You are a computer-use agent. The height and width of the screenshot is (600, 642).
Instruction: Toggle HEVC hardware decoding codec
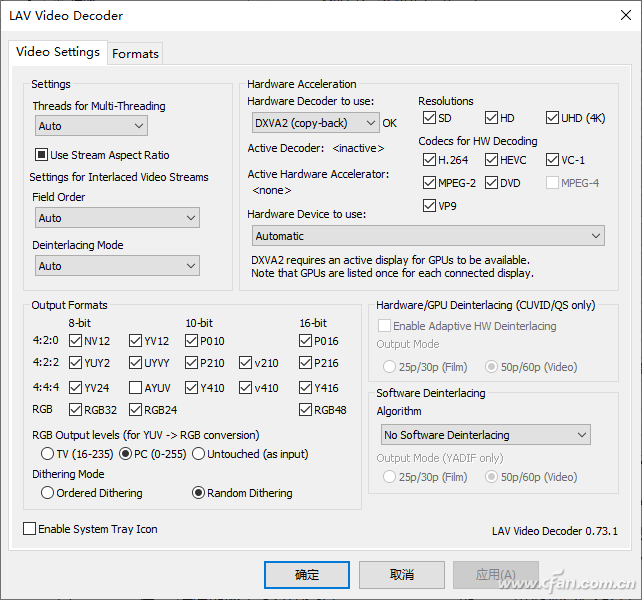[491, 160]
